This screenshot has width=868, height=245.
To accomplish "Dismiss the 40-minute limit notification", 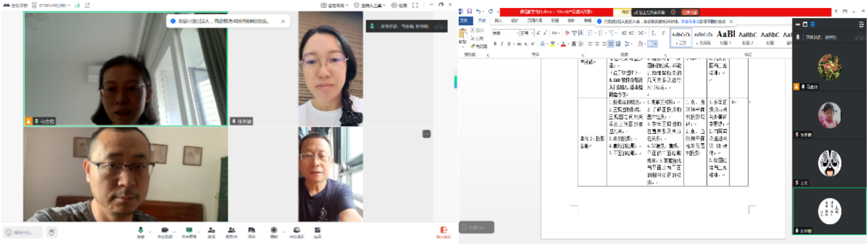I will click(x=283, y=21).
